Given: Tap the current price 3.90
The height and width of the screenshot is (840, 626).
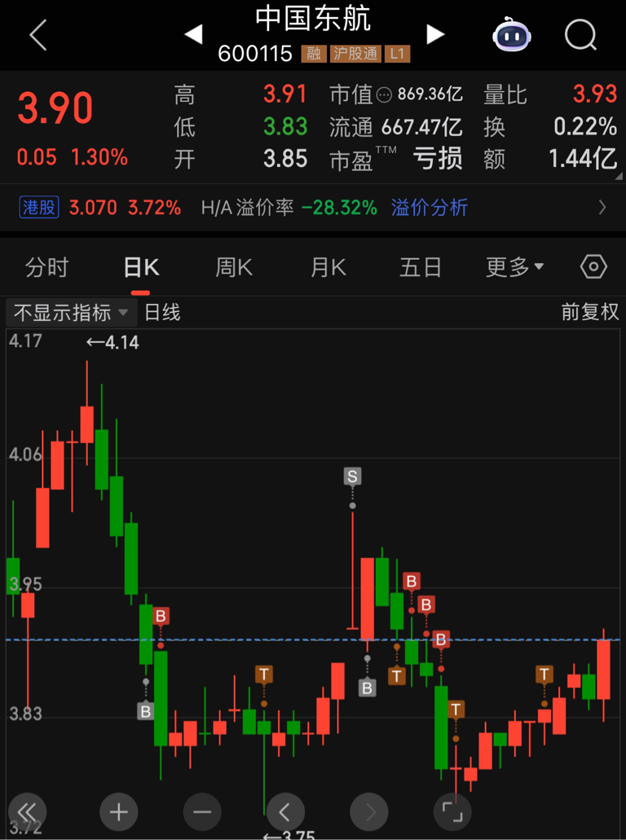Looking at the screenshot, I should 55,108.
